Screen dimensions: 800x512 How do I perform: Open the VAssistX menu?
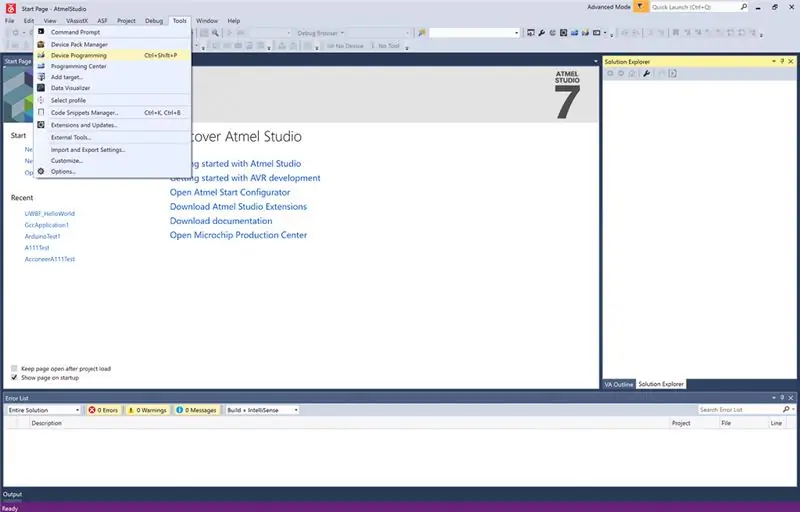point(77,21)
